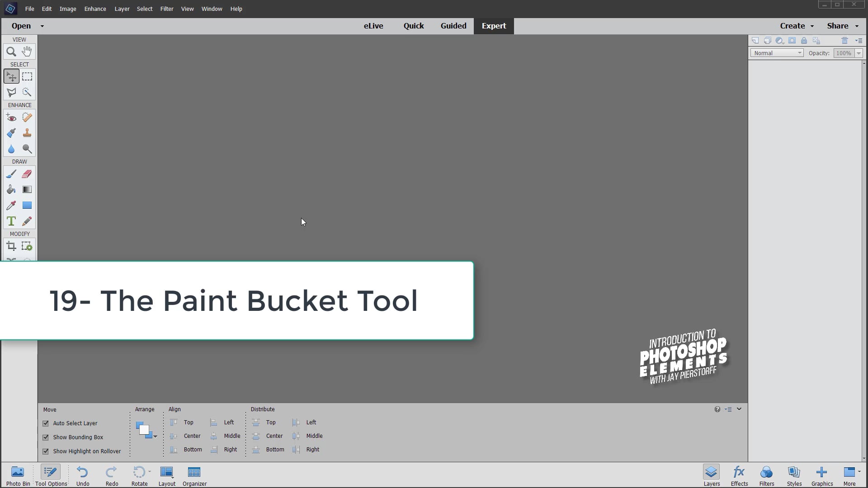Select the Rectangular Marquee tool
This screenshot has width=868, height=488.
point(27,76)
